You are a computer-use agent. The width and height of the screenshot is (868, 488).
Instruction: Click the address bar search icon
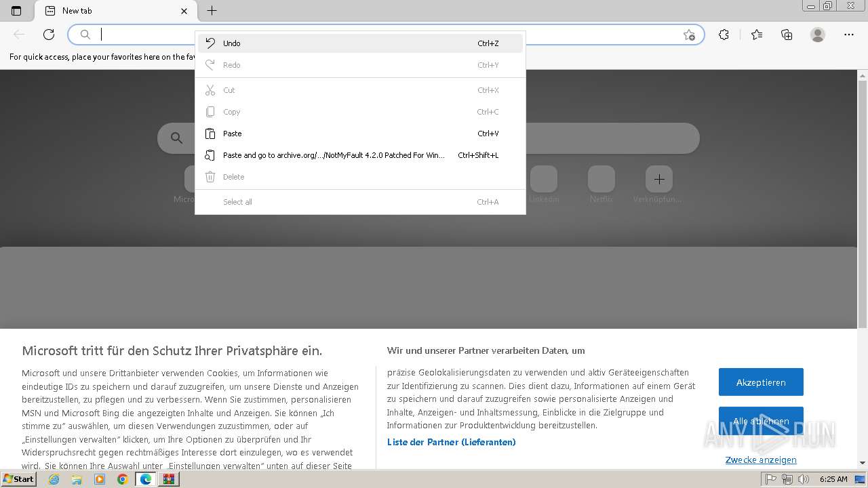pyautogui.click(x=85, y=35)
